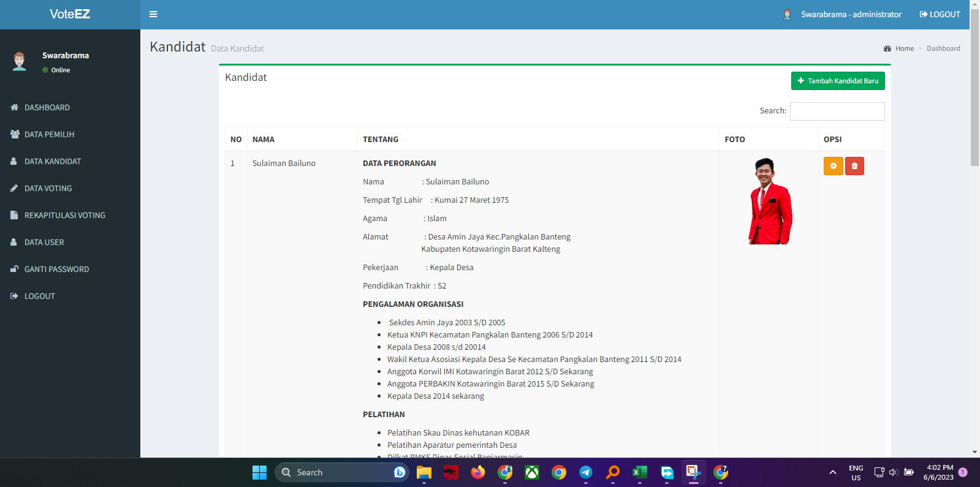
Task: Click the Swarabrama avatar in the sidebar
Action: coord(20,61)
